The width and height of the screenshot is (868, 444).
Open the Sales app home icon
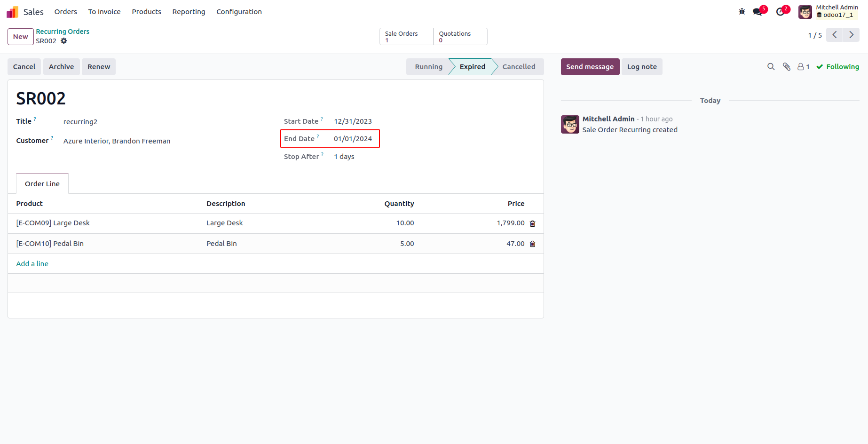pyautogui.click(x=12, y=12)
